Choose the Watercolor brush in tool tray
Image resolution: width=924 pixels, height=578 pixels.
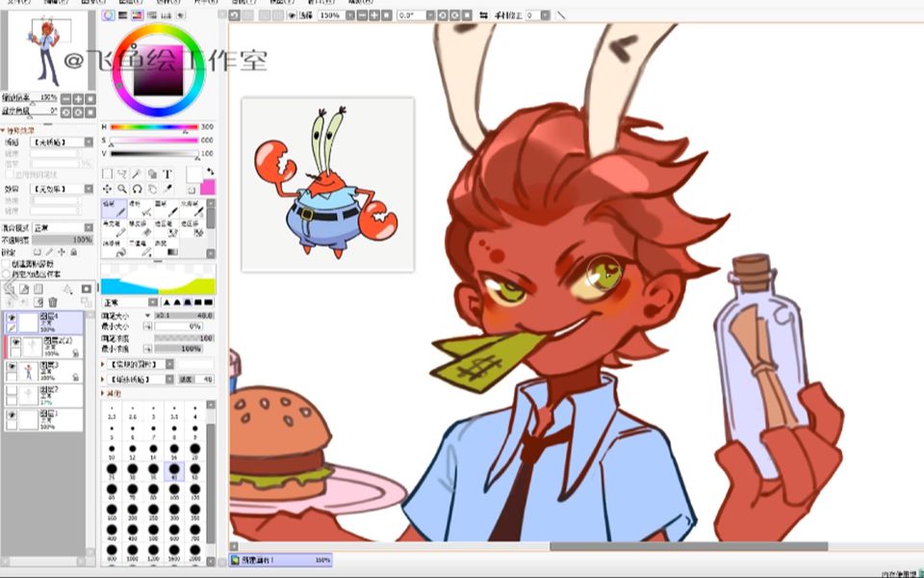point(192,208)
